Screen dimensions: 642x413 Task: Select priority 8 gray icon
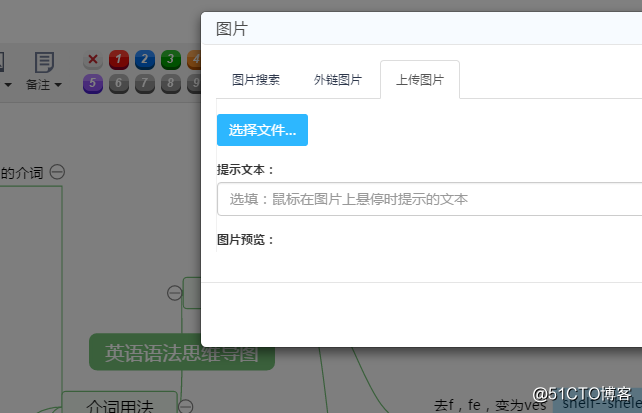pyautogui.click(x=171, y=84)
